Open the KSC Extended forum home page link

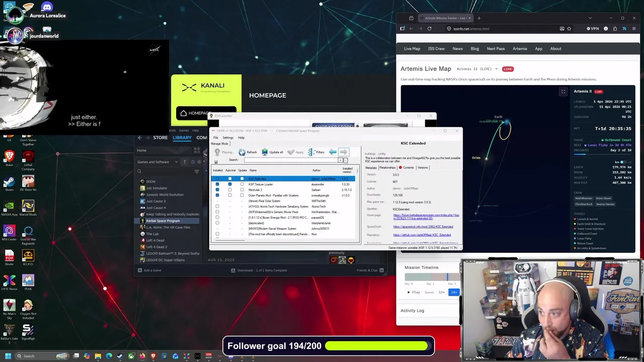426,217
